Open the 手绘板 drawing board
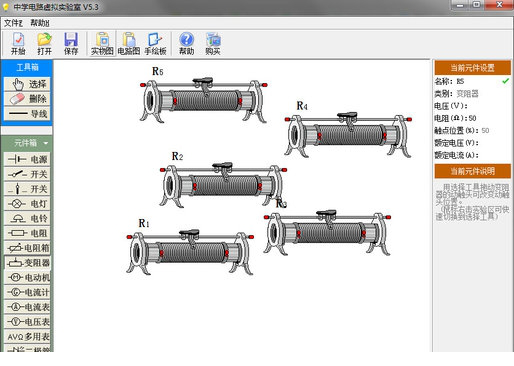This screenshot has width=514, height=366. point(155,44)
